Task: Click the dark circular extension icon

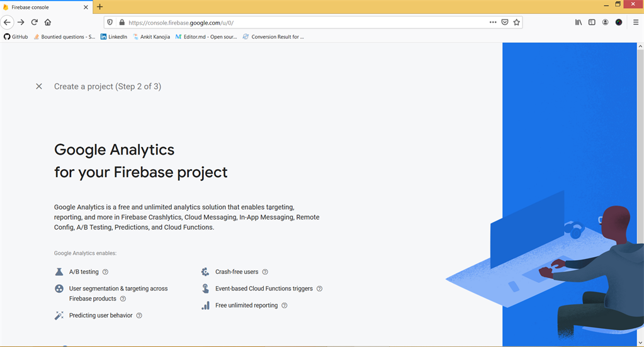Action: tap(619, 23)
